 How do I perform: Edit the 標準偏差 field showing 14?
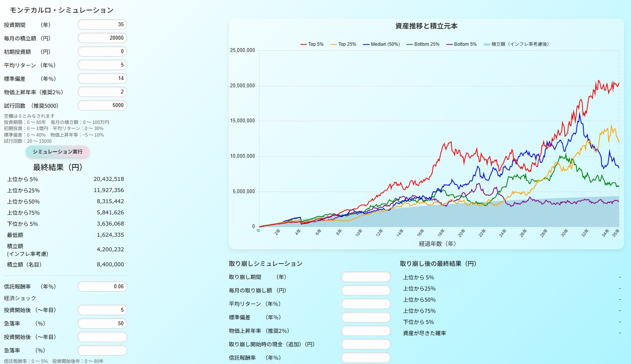pyautogui.click(x=102, y=78)
